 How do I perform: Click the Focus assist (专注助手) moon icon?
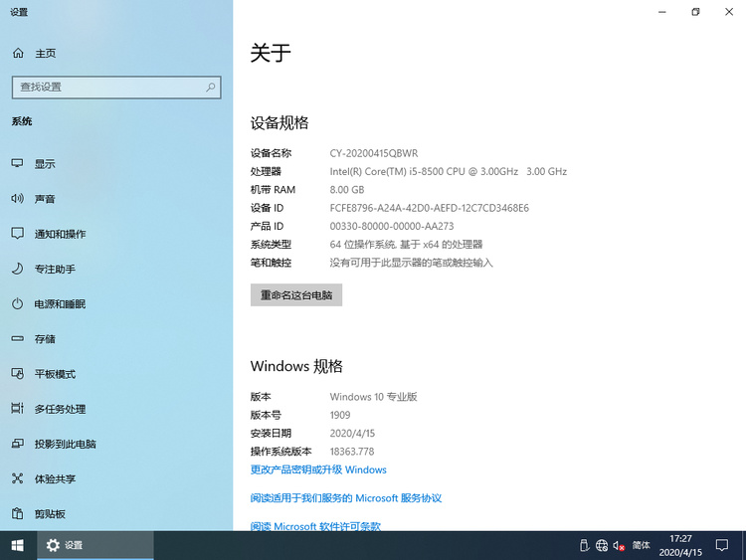tap(17, 269)
